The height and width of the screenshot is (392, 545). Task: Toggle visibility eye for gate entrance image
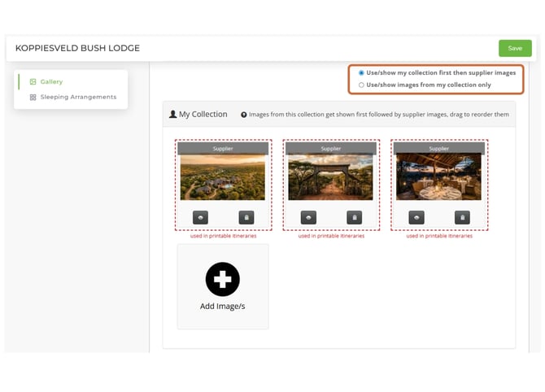308,217
